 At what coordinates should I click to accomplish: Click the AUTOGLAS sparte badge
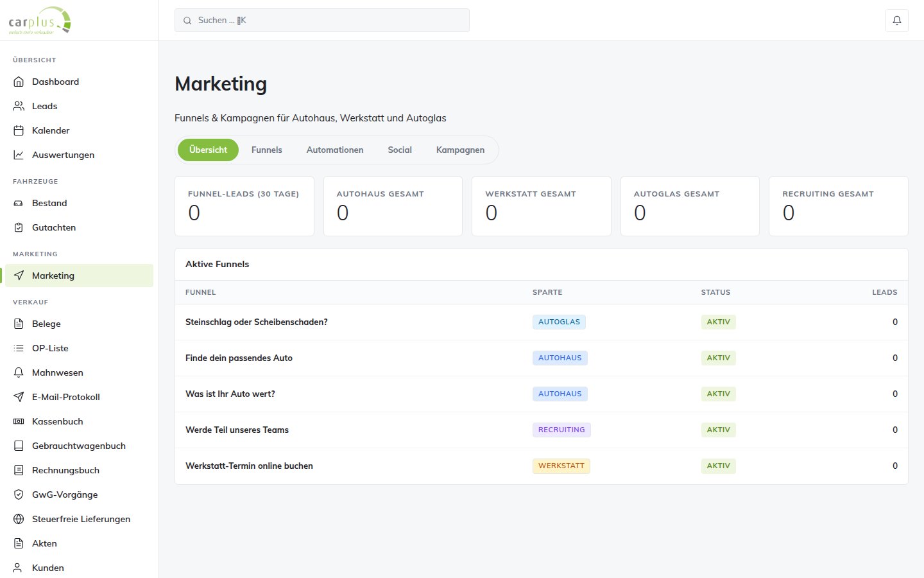[559, 322]
